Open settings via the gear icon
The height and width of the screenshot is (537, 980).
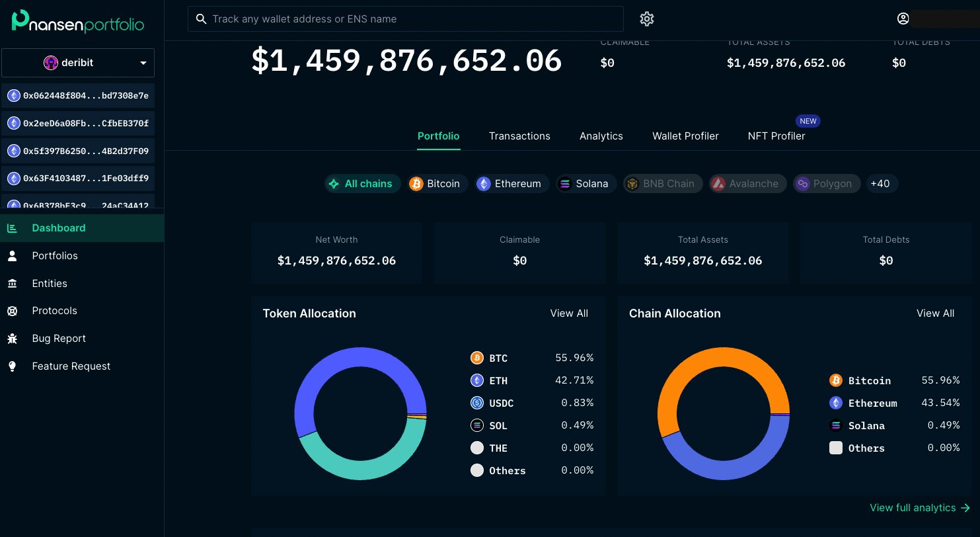647,19
